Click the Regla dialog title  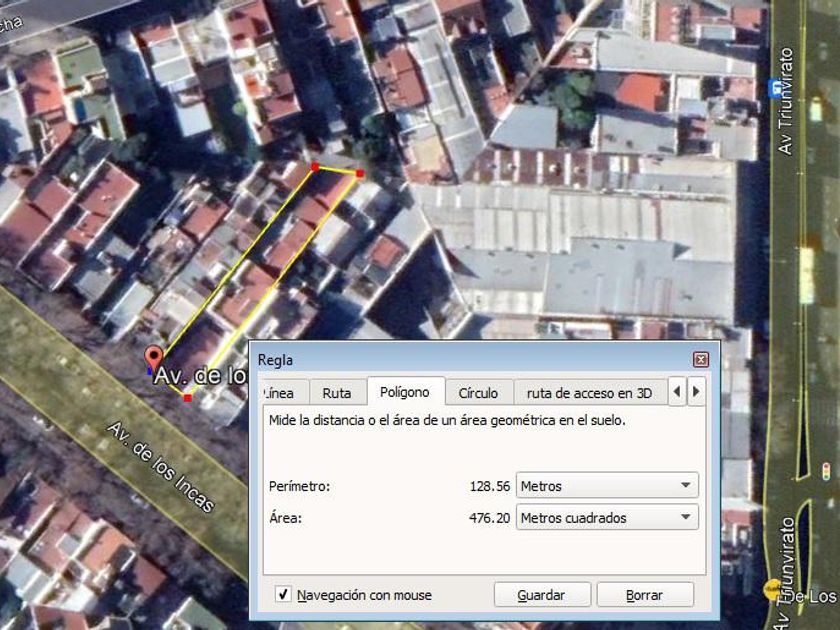coord(275,360)
